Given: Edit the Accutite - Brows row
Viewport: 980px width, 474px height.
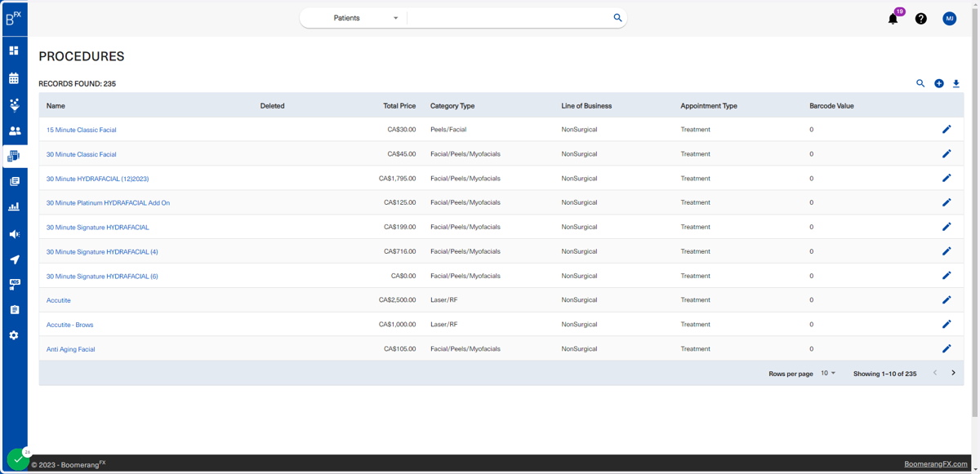Looking at the screenshot, I should point(947,324).
